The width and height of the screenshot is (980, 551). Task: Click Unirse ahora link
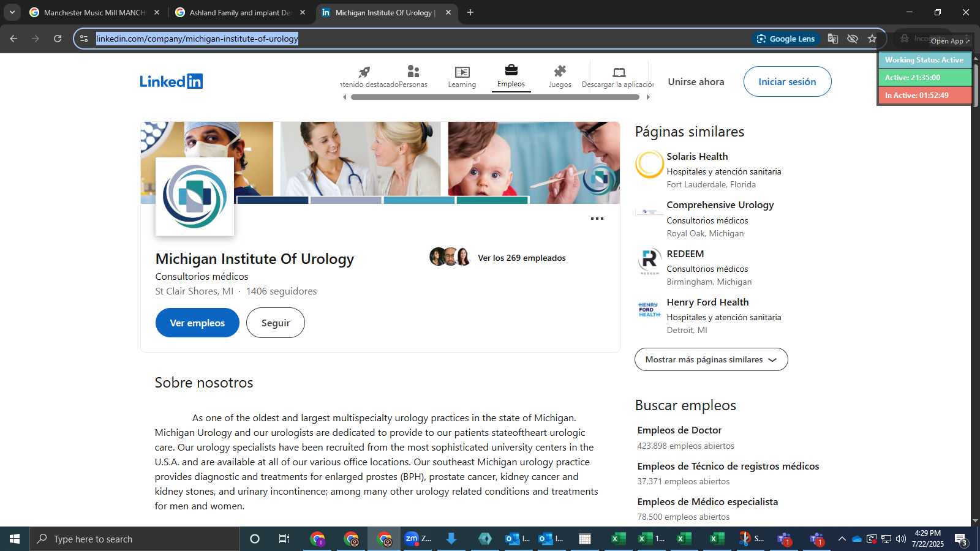pyautogui.click(x=696, y=81)
